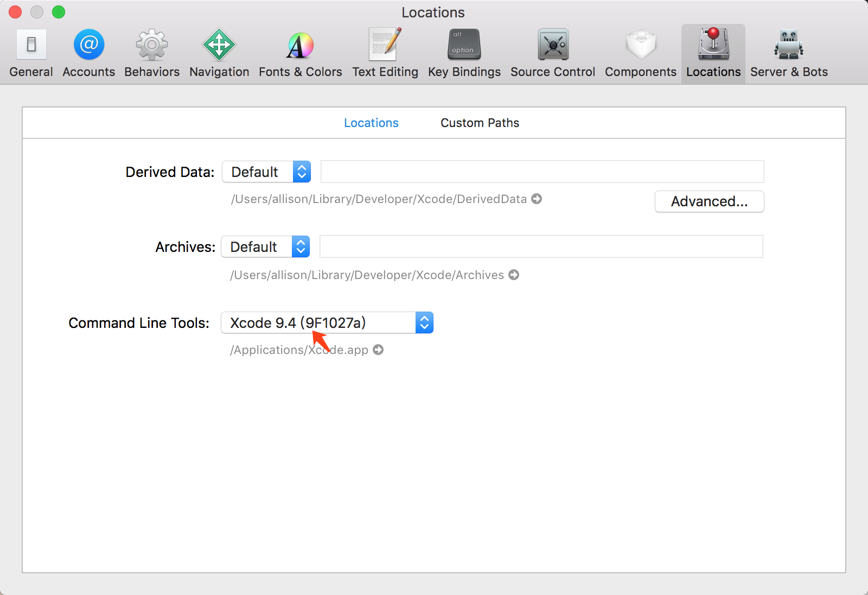Open the Key Bindings preferences
868x595 pixels.
[x=464, y=53]
